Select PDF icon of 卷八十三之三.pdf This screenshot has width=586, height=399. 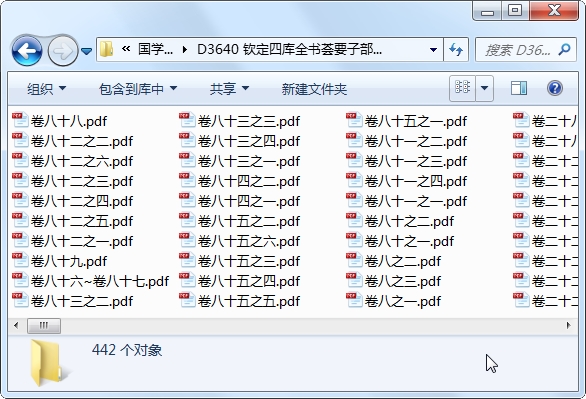[187, 120]
